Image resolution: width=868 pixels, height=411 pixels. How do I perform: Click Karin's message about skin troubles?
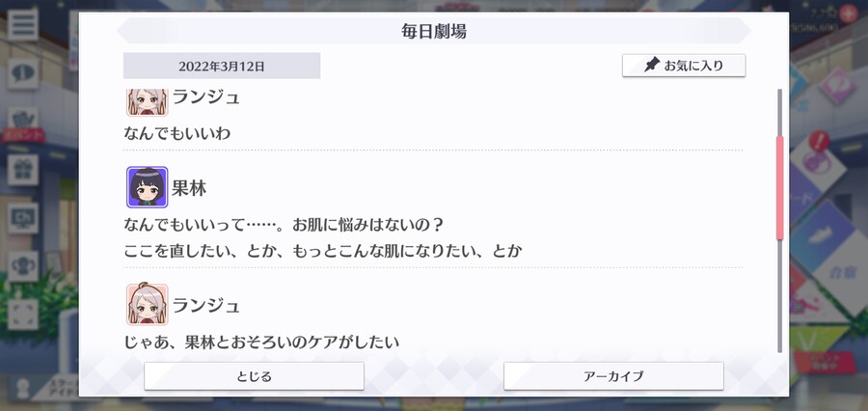point(323,238)
